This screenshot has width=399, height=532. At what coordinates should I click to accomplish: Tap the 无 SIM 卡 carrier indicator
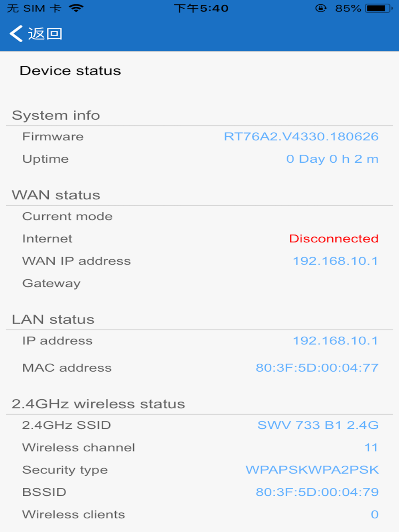coord(34,8)
